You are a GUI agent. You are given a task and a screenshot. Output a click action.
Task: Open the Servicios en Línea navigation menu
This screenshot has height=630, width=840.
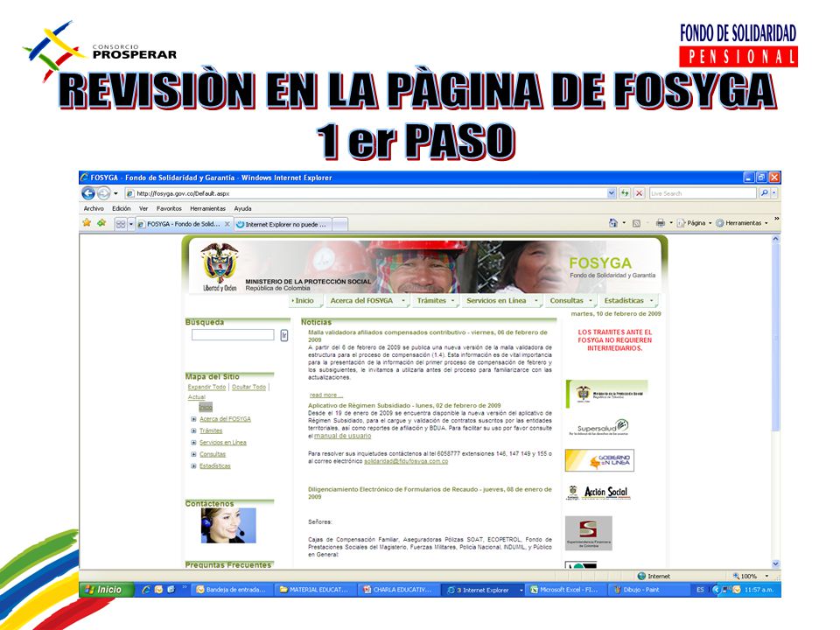500,300
